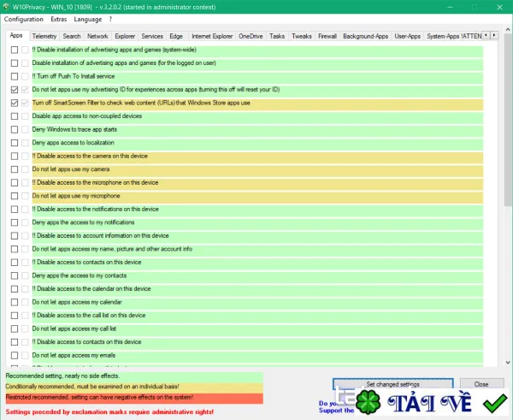Click the vertical scrollbar thumb of settings list
Screen dimensions: 513x420
pyautogui.click(x=508, y=120)
